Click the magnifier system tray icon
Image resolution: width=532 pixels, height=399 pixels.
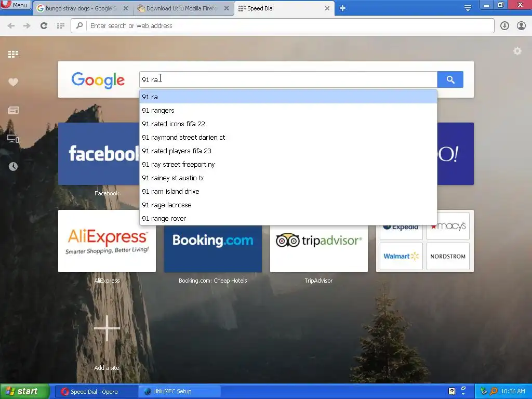click(x=494, y=391)
